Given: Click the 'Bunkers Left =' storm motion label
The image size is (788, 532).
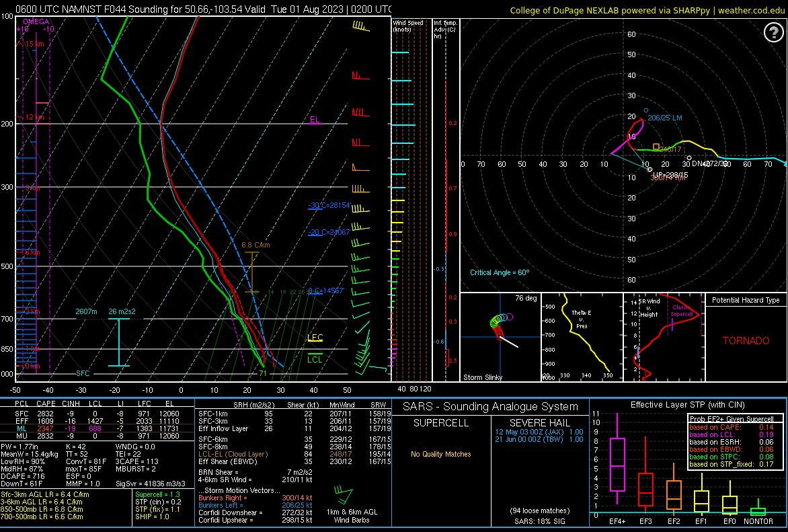Looking at the screenshot, I should coord(221,505).
